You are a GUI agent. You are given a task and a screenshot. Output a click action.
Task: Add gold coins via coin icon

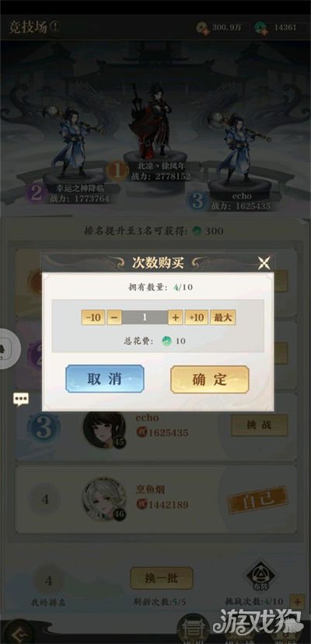(203, 28)
